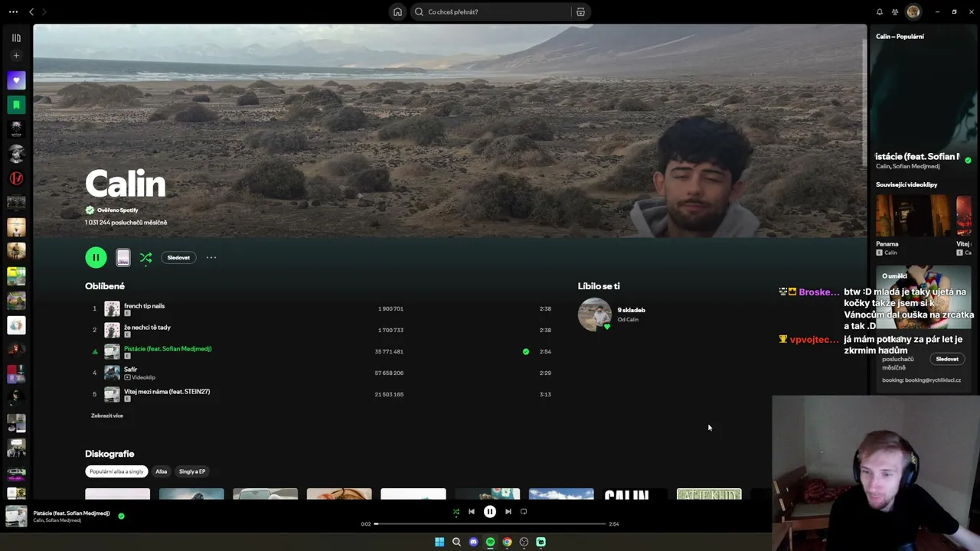Pause the artist playback with green button
Screen dimensions: 980x551
coord(96,257)
